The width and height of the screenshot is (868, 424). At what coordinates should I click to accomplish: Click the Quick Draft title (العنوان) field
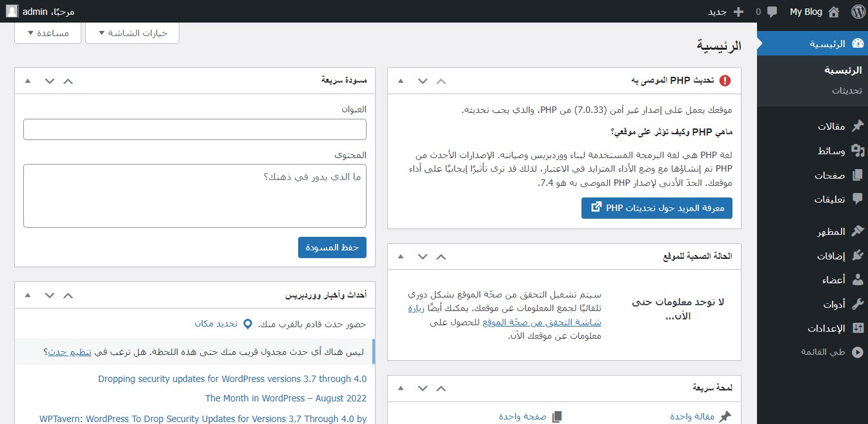tap(194, 129)
